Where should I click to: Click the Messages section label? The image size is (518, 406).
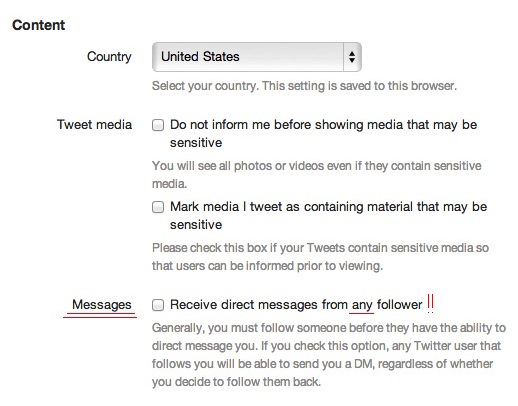click(x=102, y=305)
